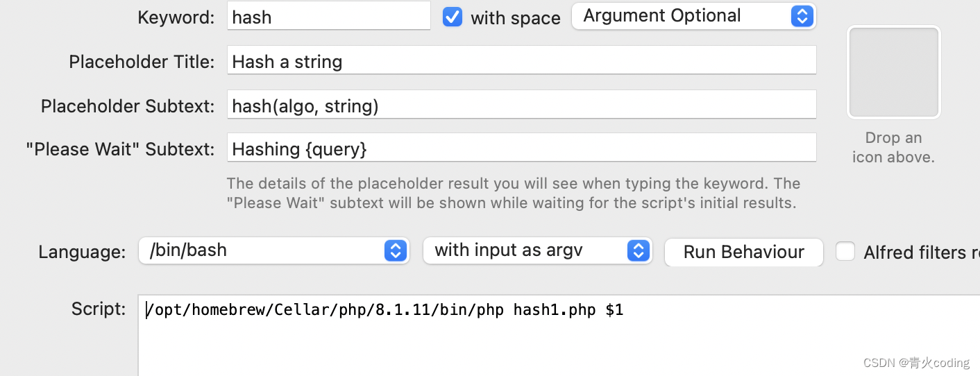
Task: Open the 'with input as argv' dropdown
Action: 527,250
